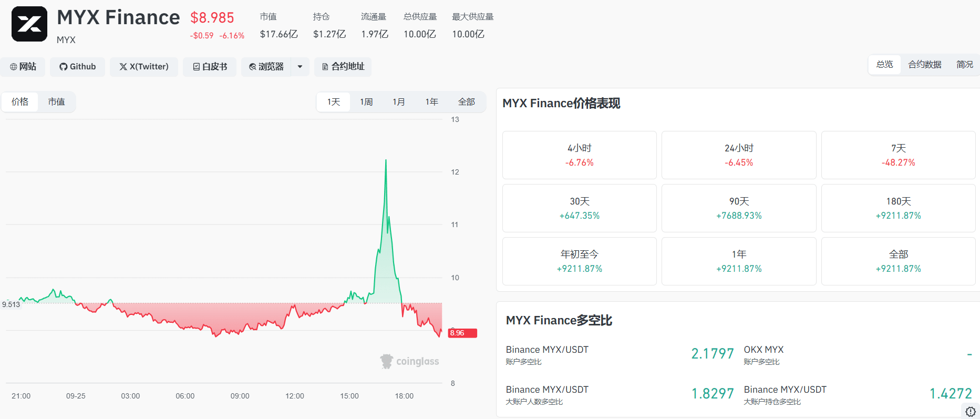Open the X(Twitter) link button

click(144, 67)
